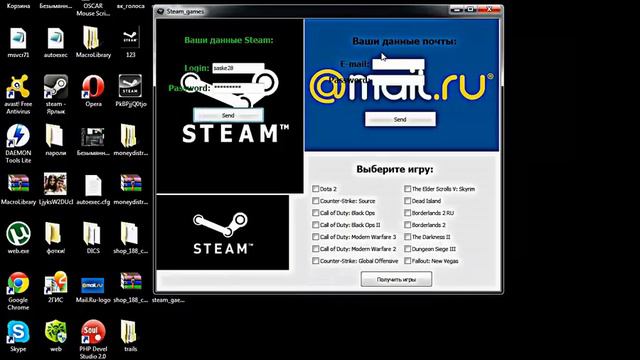Screen dimensions: 640x360
Task: Open the autoexec.cfg file
Action: (x=93, y=186)
